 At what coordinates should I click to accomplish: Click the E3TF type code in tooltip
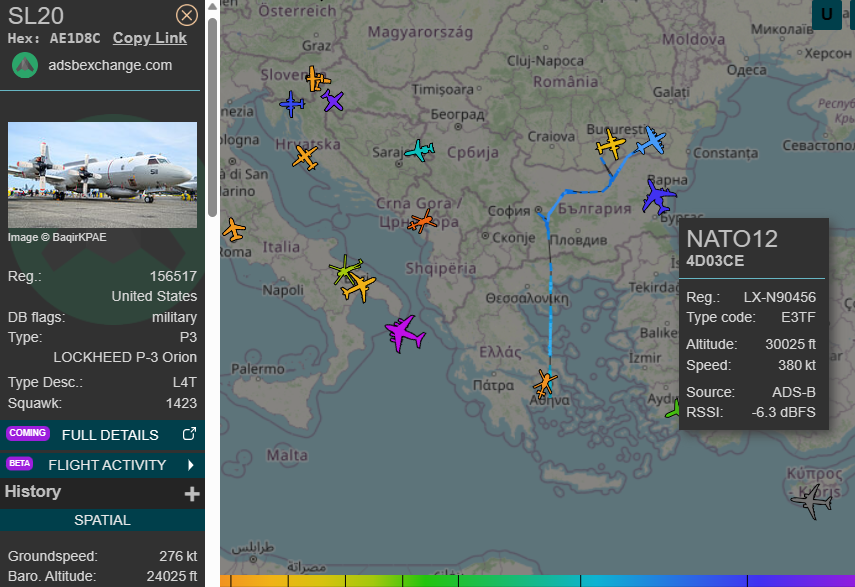[798, 317]
